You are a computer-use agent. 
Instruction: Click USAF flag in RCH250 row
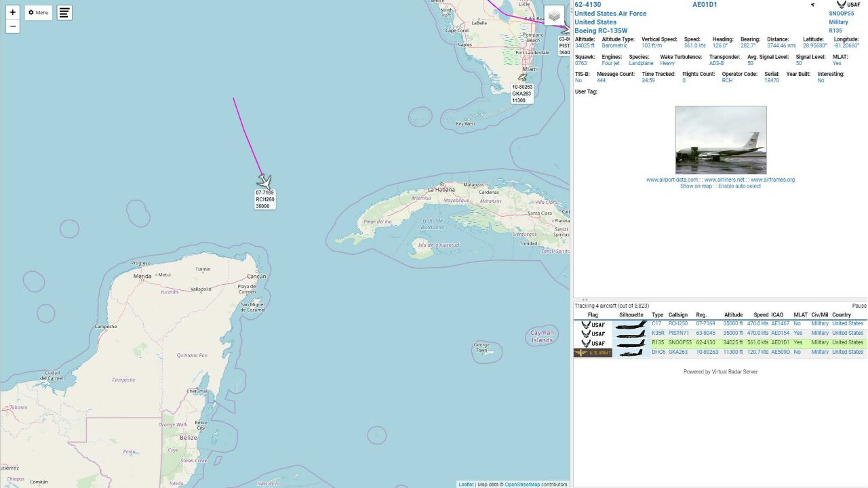[x=593, y=325]
